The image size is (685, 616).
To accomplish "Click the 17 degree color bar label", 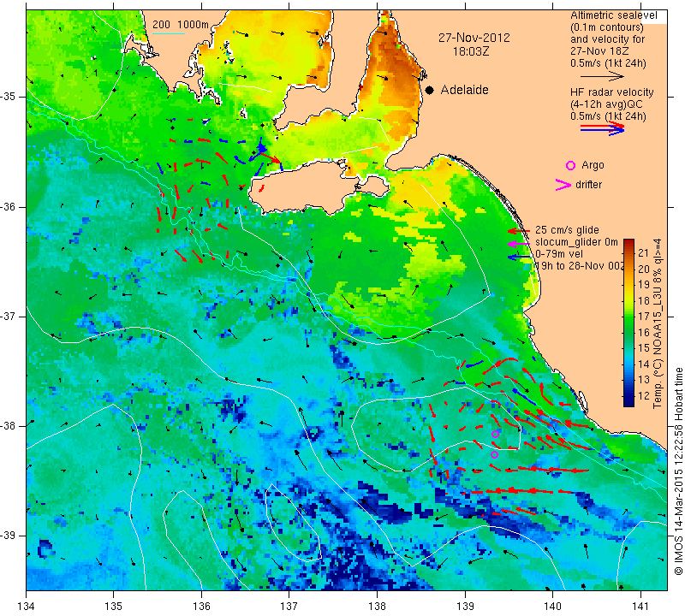I will [x=644, y=316].
